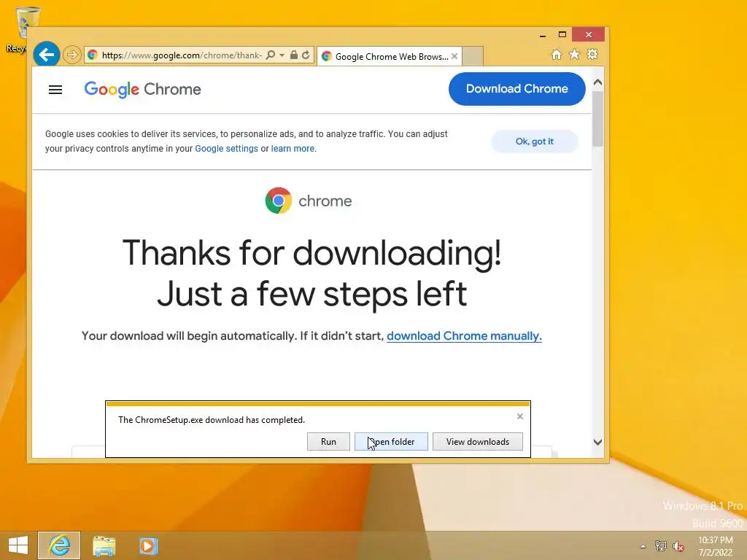
Task: Close the Internet Explorer window
Action: point(589,35)
